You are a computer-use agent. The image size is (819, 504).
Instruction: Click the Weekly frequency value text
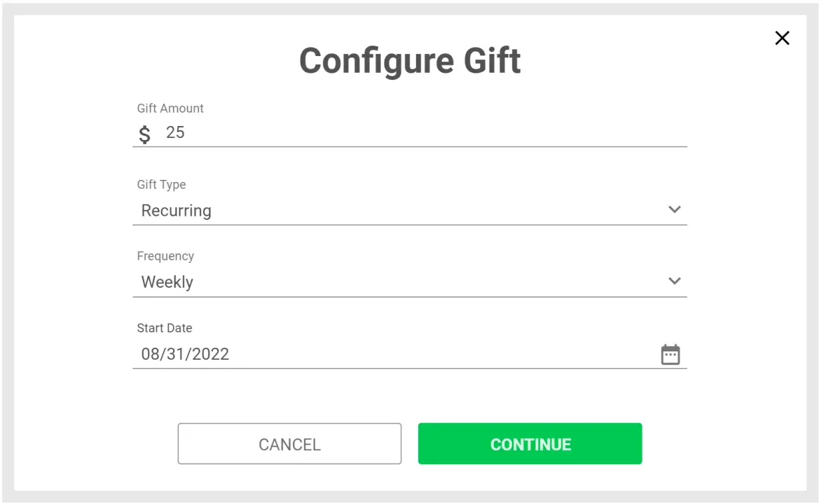(167, 282)
